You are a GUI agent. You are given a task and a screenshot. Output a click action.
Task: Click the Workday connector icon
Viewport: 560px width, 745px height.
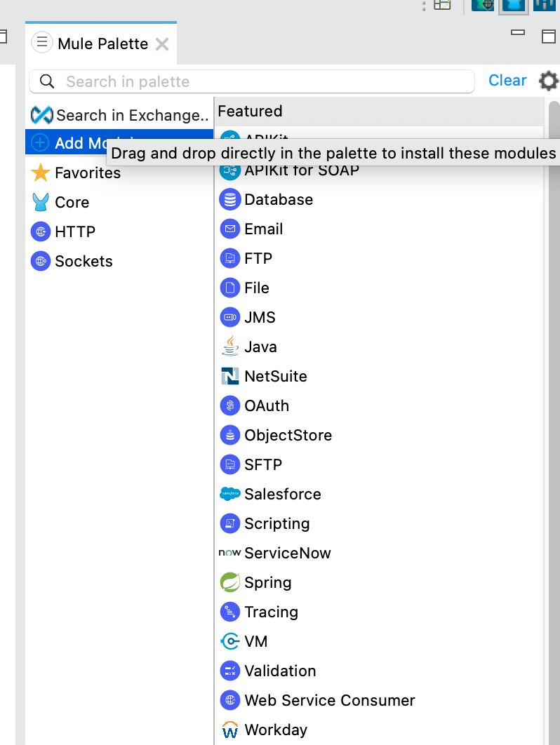click(x=229, y=730)
